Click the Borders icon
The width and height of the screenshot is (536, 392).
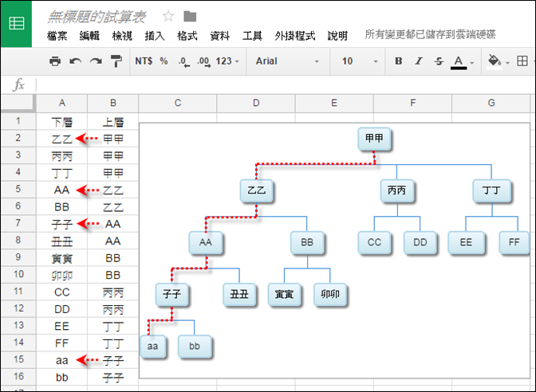522,61
